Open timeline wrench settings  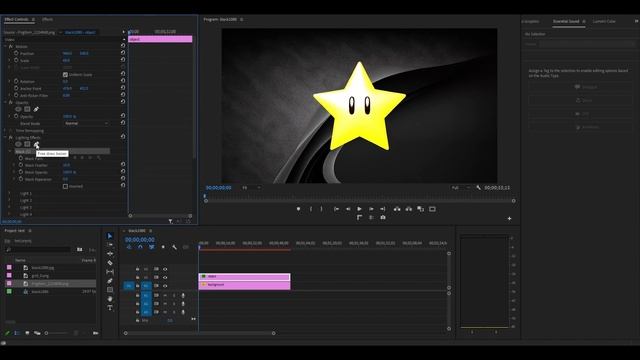pyautogui.click(x=174, y=247)
